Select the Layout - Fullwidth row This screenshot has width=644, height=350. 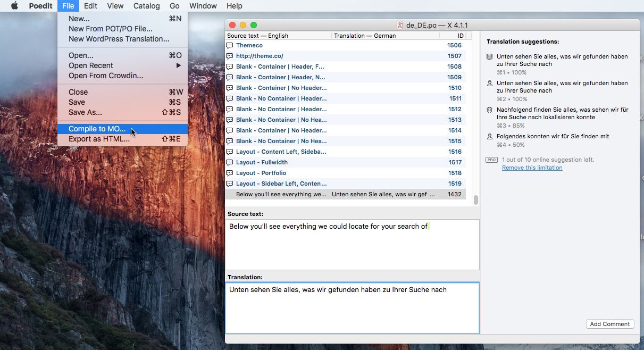pyautogui.click(x=345, y=163)
